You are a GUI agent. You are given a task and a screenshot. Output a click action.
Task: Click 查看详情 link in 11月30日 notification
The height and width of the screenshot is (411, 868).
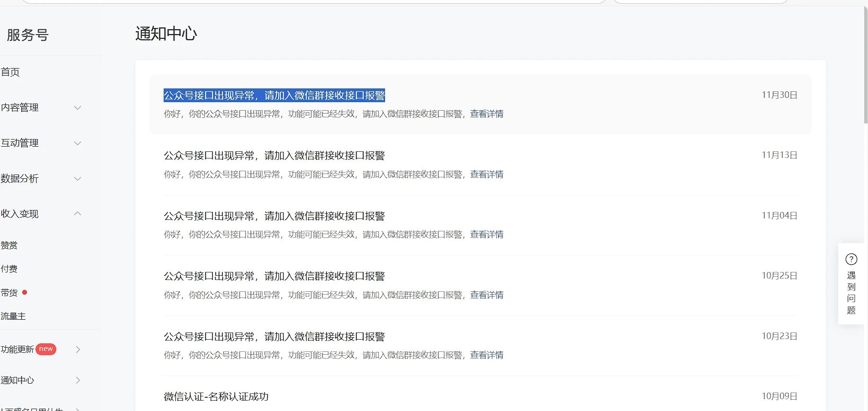(x=487, y=114)
